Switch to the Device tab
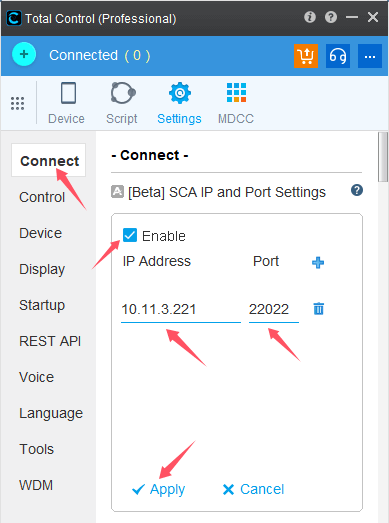The image size is (389, 523). [66, 104]
